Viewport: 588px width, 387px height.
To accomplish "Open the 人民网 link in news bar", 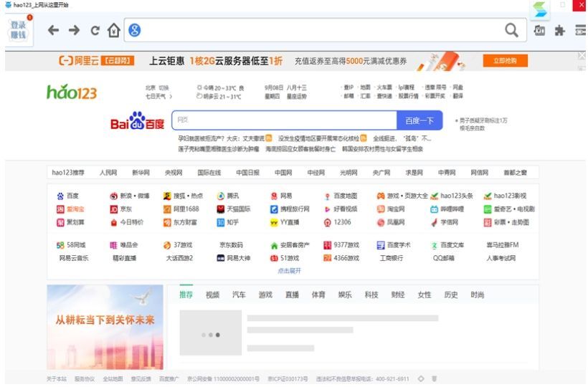I will [108, 173].
